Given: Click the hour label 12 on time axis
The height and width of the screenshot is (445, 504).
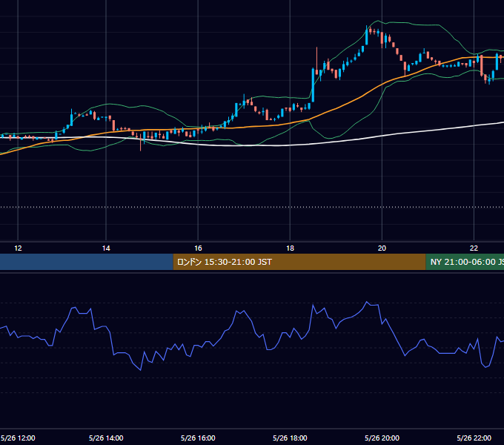Looking at the screenshot, I should tap(18, 248).
